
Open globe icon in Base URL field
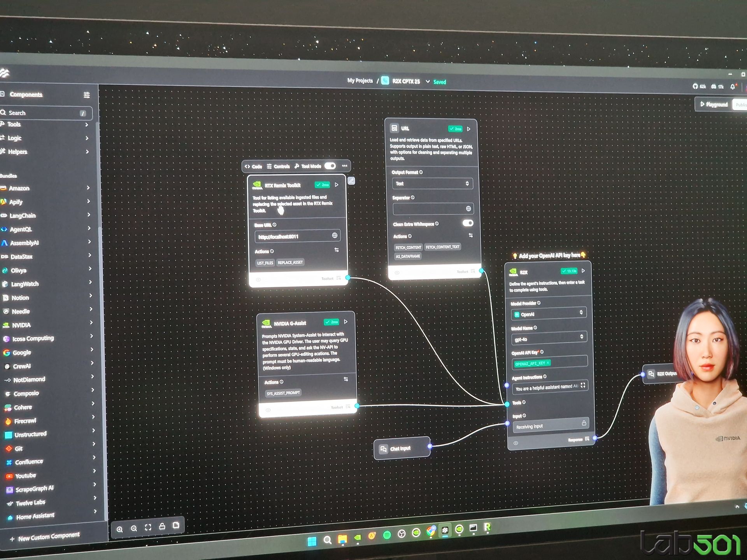pyautogui.click(x=335, y=235)
